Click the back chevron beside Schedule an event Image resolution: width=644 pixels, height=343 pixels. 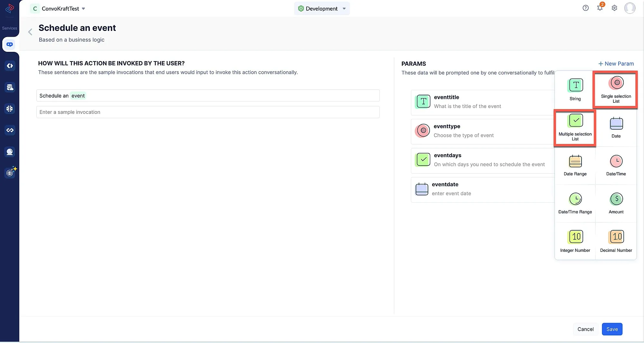[30, 32]
